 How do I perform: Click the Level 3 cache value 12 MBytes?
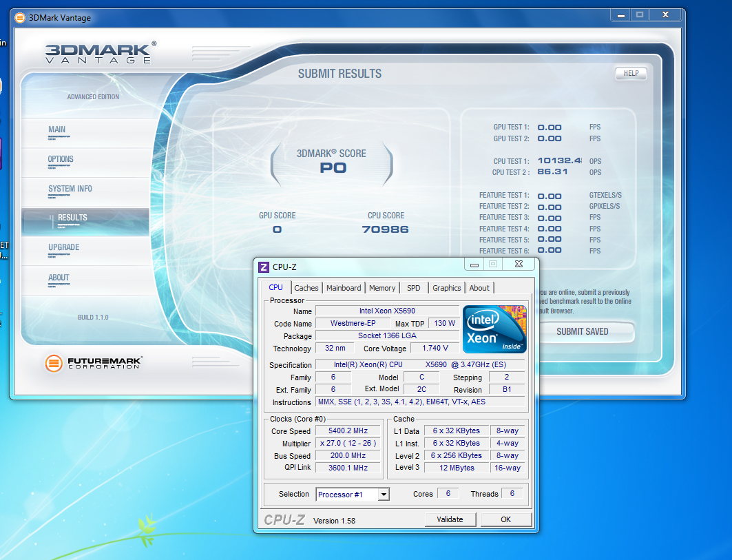point(457,468)
